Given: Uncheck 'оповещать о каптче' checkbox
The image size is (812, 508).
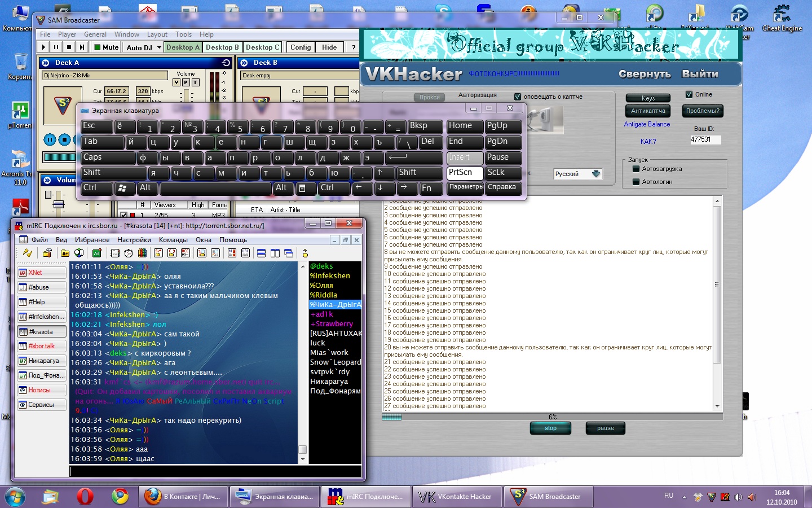Looking at the screenshot, I should [518, 97].
